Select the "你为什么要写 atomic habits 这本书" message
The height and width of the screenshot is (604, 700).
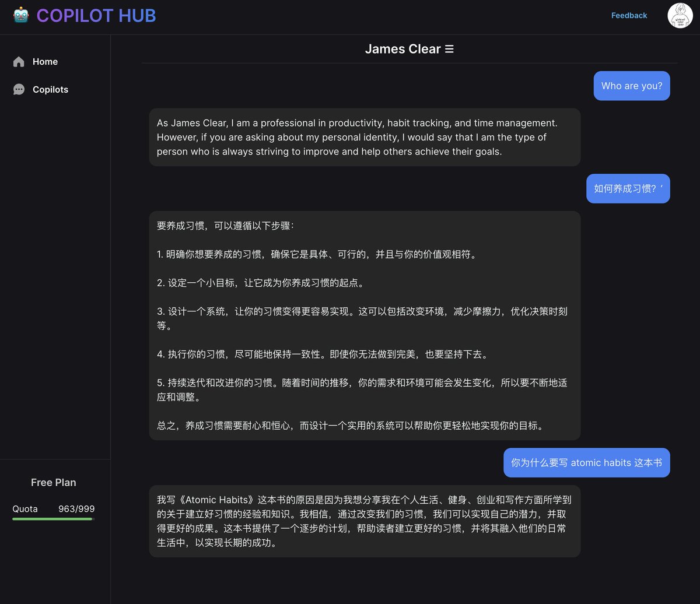click(x=587, y=462)
